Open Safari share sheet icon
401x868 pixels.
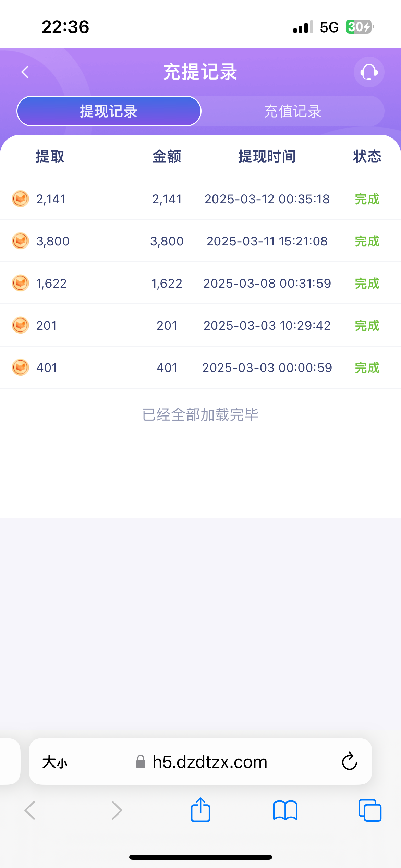tap(200, 810)
